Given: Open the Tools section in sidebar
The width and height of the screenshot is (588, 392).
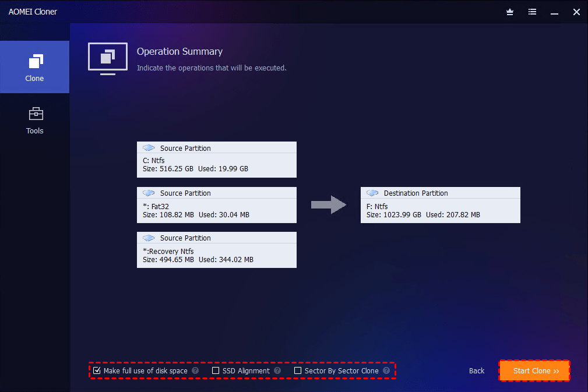Looking at the screenshot, I should point(34,121).
